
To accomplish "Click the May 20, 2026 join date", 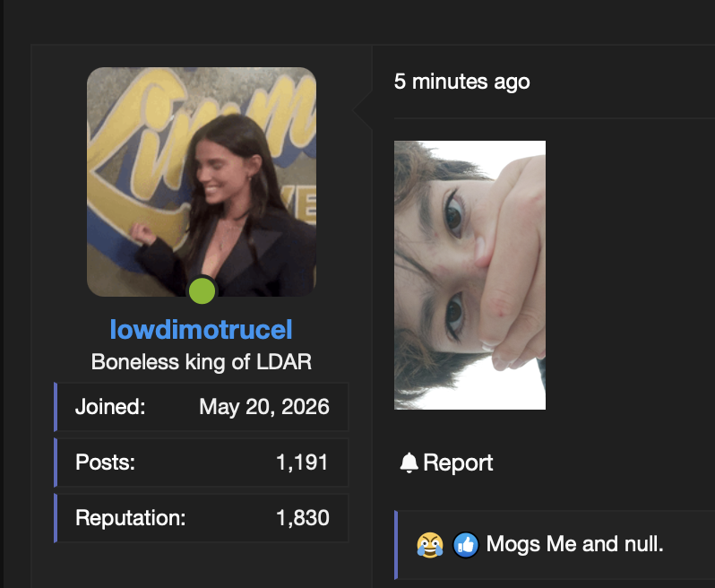I will [264, 407].
